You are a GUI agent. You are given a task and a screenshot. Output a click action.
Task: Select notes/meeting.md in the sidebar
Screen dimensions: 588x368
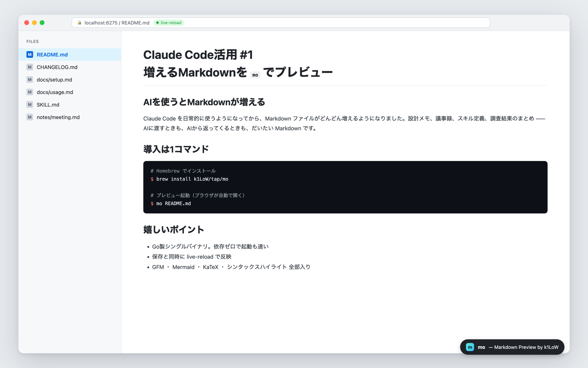tap(70, 117)
